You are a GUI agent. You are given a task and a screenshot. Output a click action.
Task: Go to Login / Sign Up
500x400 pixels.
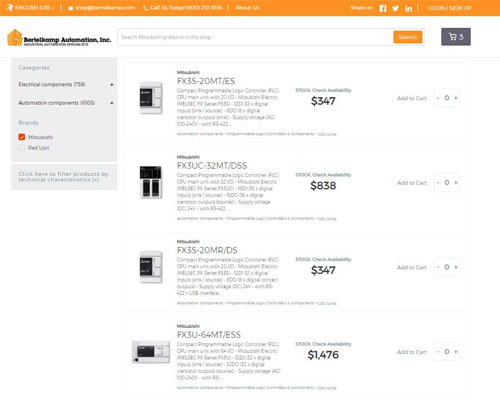450,8
